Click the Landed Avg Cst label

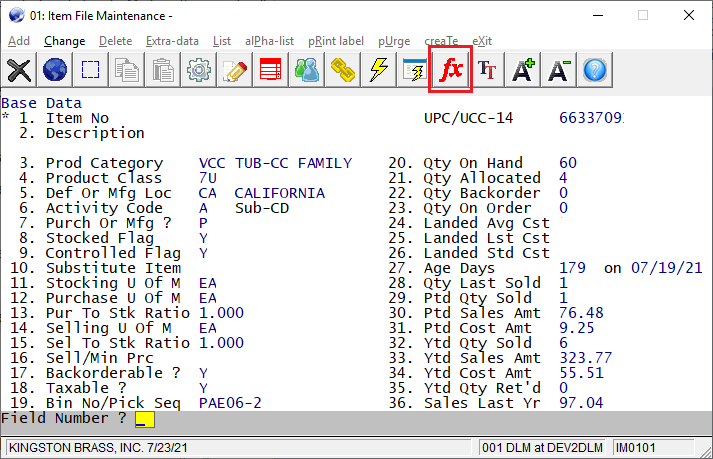click(x=487, y=223)
